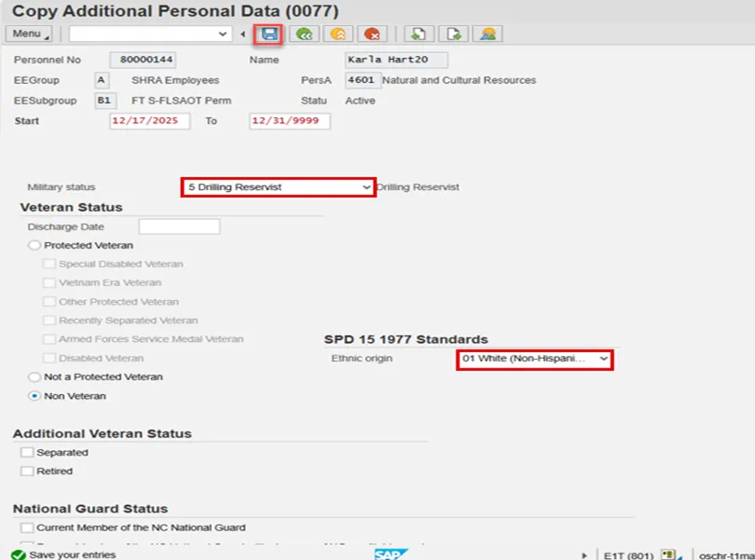
Task: Click 'Drilling Reservist' text beside the dropdown
Action: click(x=418, y=187)
